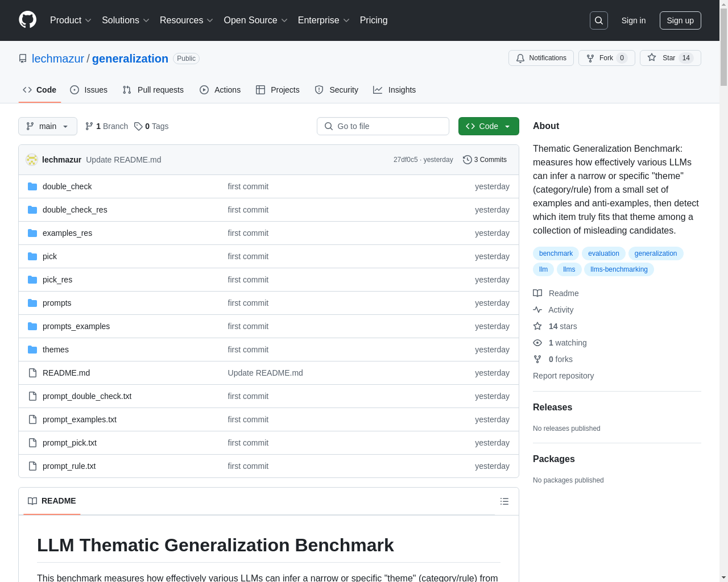Switch to the Issues tab
Viewport: 728px width, 582px height.
(x=89, y=90)
